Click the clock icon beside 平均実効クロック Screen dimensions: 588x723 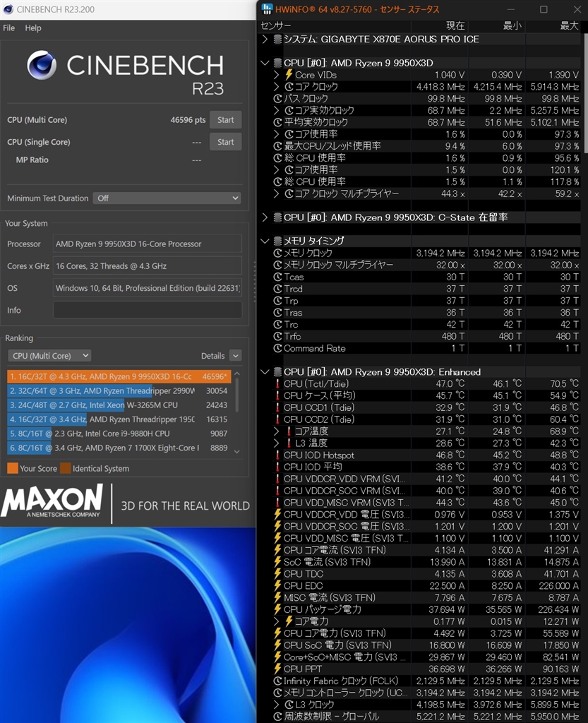click(277, 122)
